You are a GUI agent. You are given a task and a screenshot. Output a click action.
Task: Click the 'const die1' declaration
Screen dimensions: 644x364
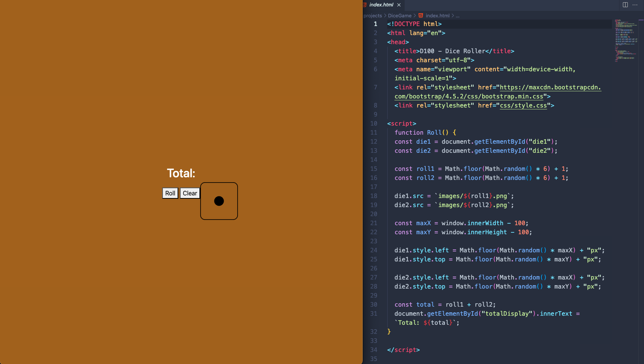(412, 141)
